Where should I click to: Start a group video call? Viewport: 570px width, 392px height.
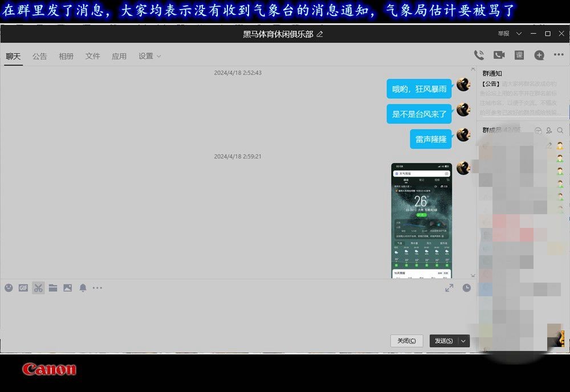click(499, 55)
